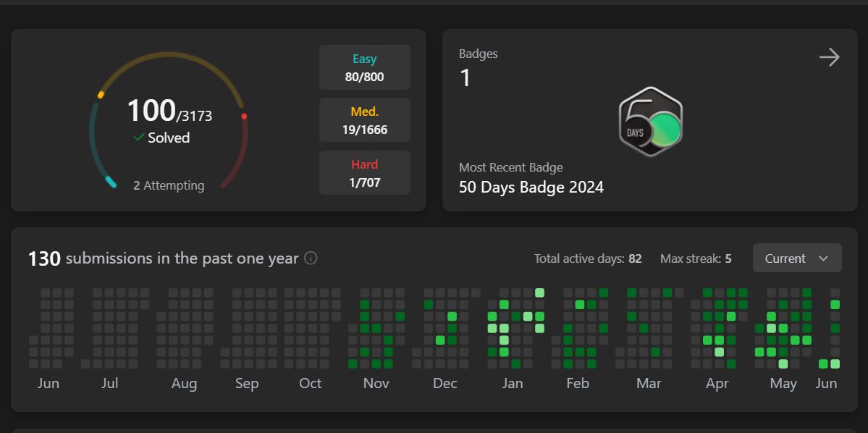The image size is (868, 433).
Task: Click the dropdown chevron beside Current
Action: [x=823, y=258]
